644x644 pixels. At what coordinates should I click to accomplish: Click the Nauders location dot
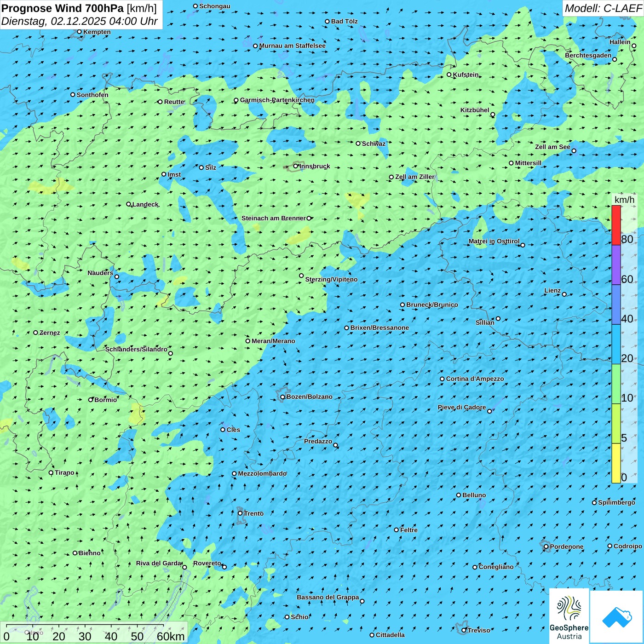[x=117, y=276]
